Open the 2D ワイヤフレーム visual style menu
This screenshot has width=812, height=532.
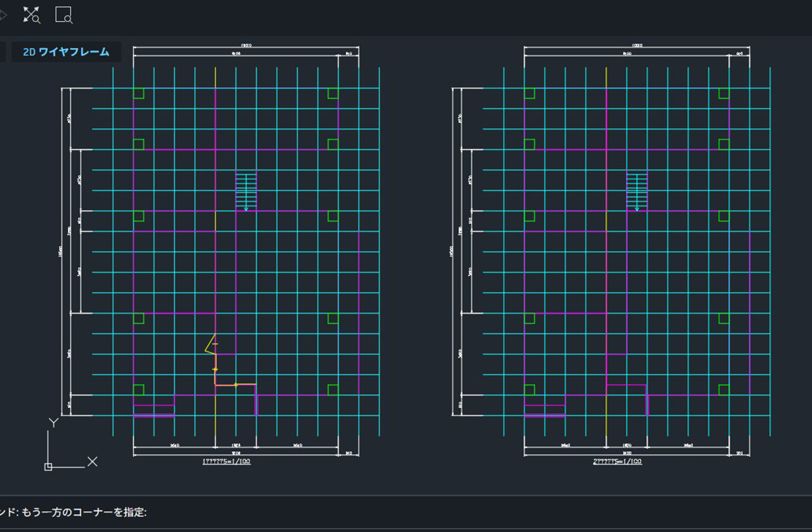point(66,52)
